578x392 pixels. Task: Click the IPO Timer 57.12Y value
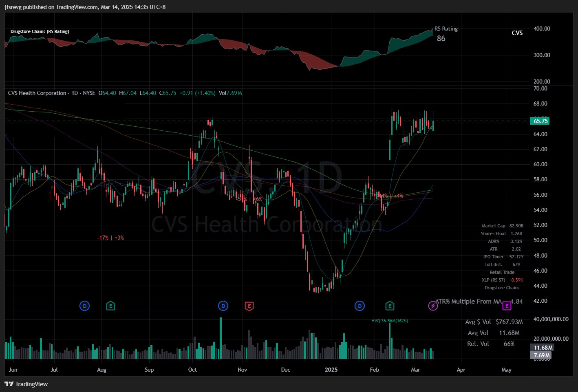[516, 257]
